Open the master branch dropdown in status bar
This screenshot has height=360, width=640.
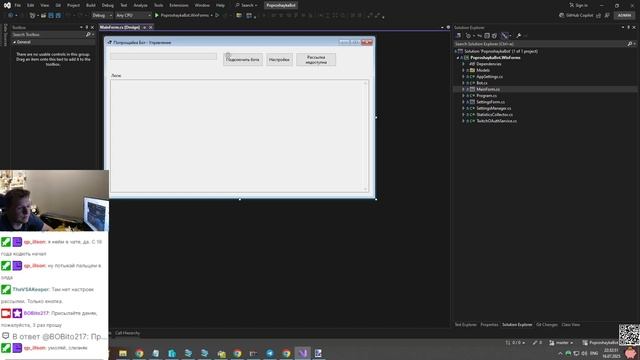click(x=561, y=342)
